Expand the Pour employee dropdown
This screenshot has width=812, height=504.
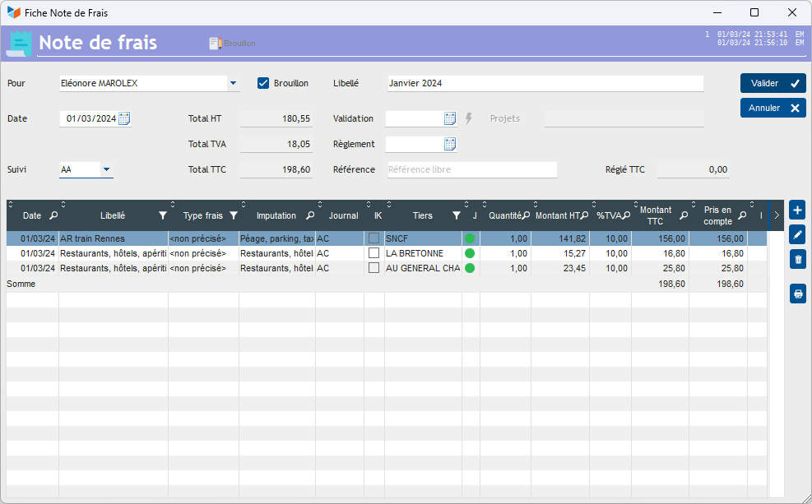(233, 83)
